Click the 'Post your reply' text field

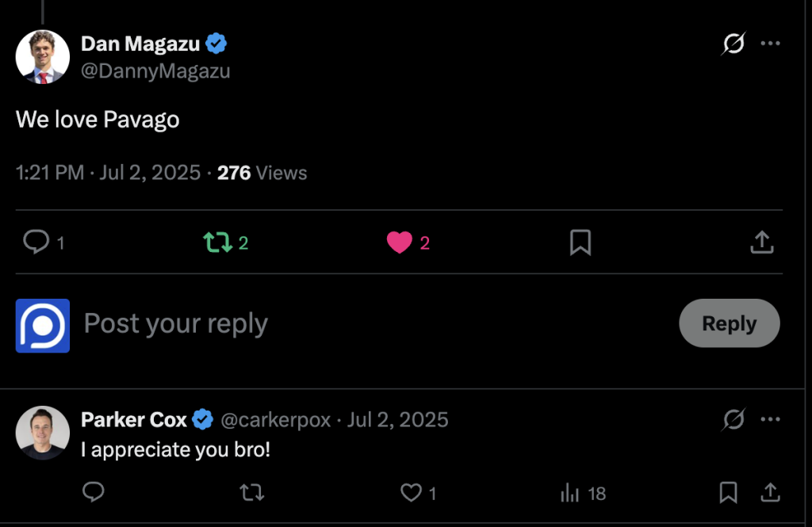(x=176, y=324)
